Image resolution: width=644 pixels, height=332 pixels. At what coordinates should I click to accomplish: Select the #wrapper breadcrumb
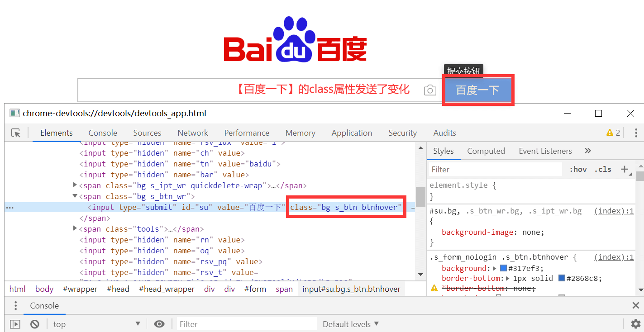pos(80,289)
